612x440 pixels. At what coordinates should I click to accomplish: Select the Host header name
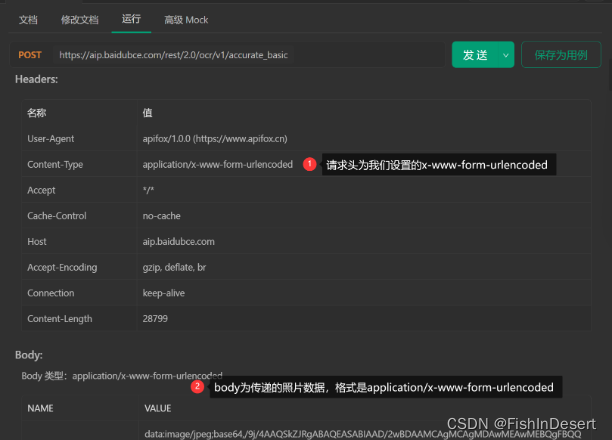pos(37,242)
